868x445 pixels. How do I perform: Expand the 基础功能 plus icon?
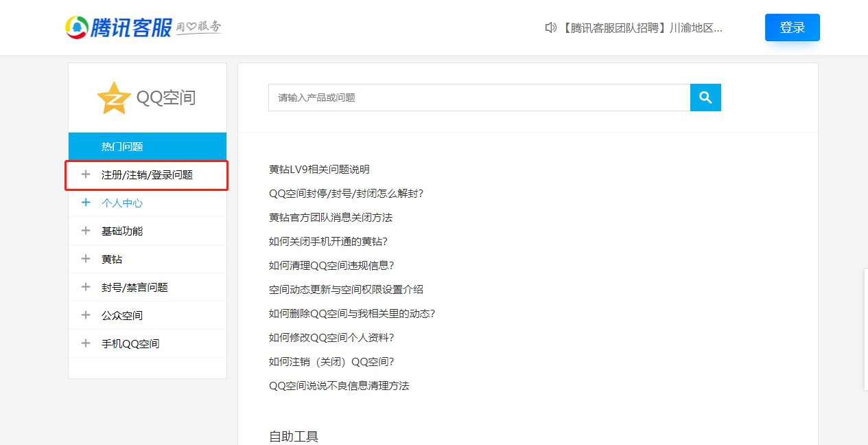click(x=86, y=231)
